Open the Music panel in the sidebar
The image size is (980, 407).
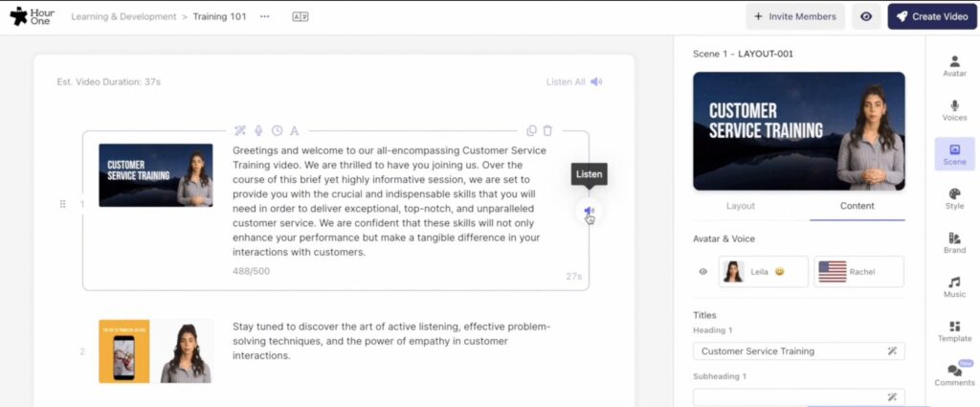pos(954,287)
